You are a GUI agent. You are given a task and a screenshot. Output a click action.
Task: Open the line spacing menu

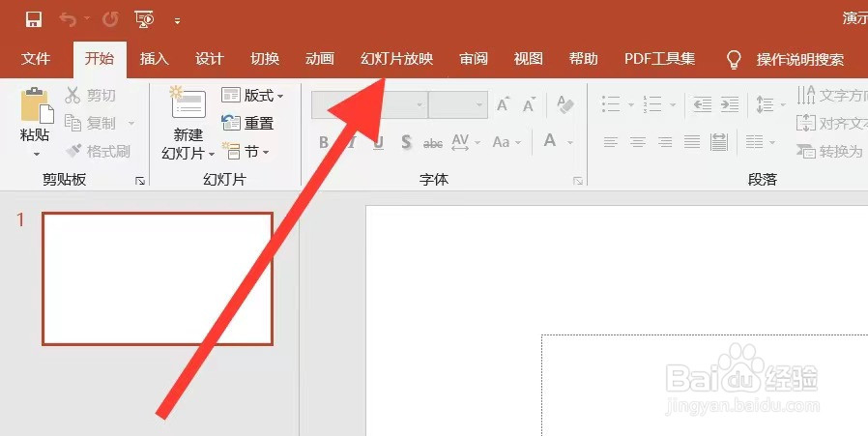click(x=770, y=104)
